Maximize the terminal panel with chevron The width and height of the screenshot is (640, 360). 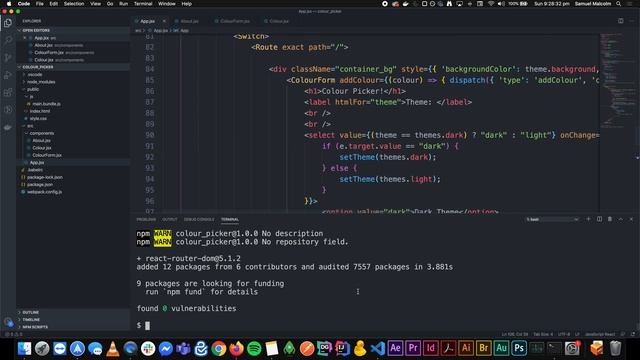(x=620, y=219)
